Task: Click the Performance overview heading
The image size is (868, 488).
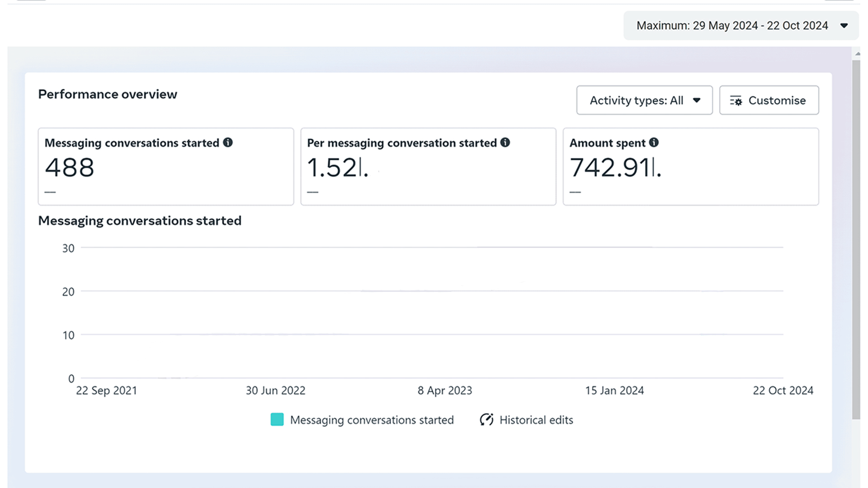Action: click(108, 94)
